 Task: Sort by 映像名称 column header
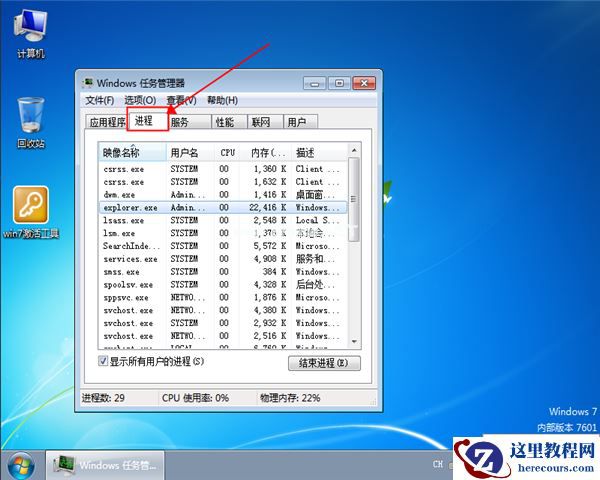[132, 152]
